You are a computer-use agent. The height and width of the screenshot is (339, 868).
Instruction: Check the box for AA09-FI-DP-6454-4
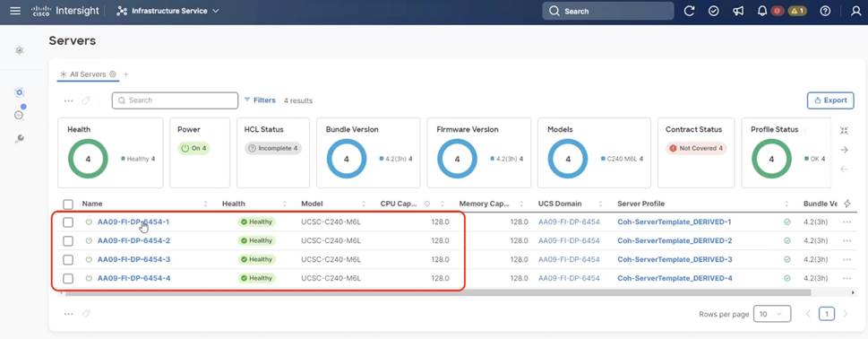[x=68, y=279]
